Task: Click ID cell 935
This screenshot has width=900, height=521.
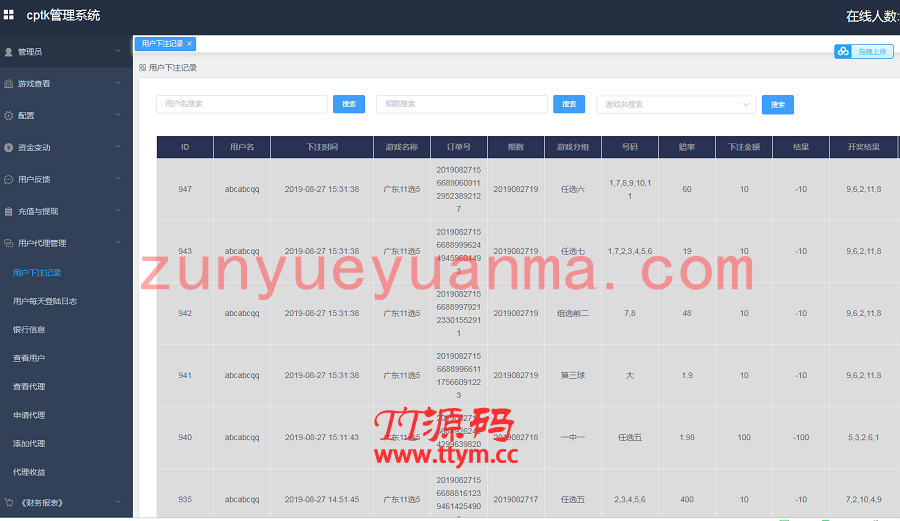Action: (185, 499)
